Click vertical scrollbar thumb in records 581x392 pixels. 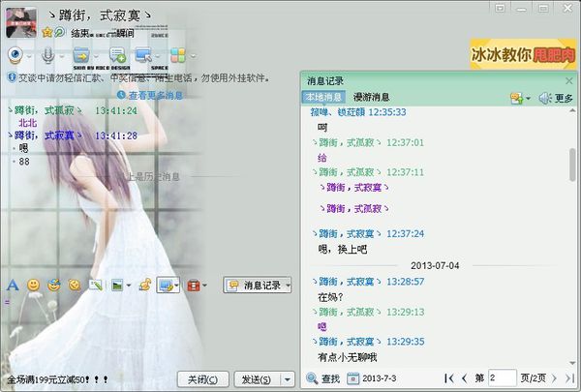click(573, 165)
